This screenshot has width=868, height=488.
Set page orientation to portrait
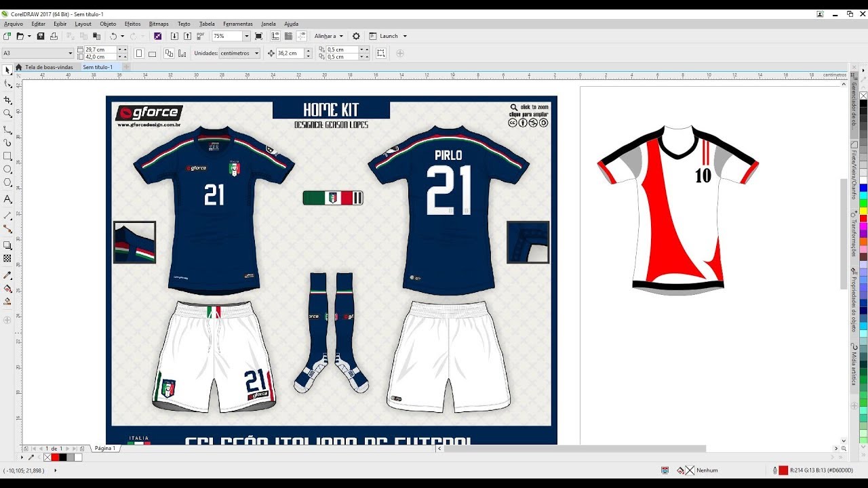coord(139,53)
